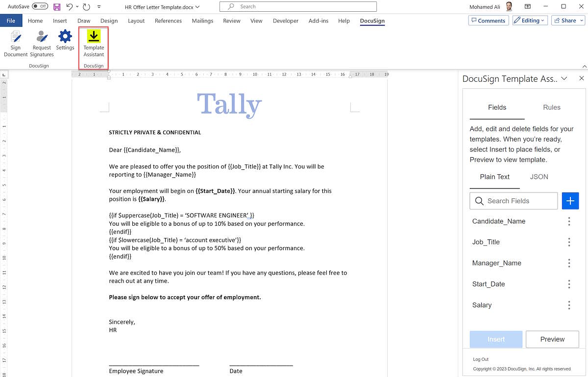588x377 pixels.
Task: Switch editing mode using Editing toggle
Action: (530, 20)
